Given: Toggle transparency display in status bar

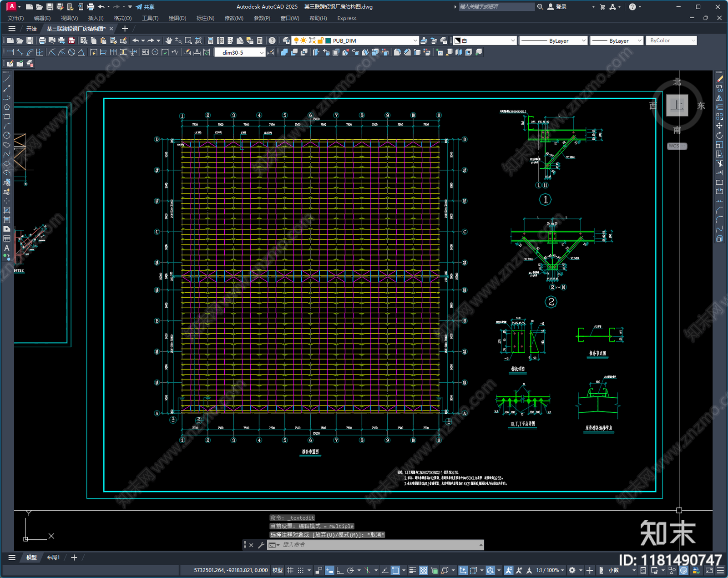Looking at the screenshot, I should tap(423, 570).
